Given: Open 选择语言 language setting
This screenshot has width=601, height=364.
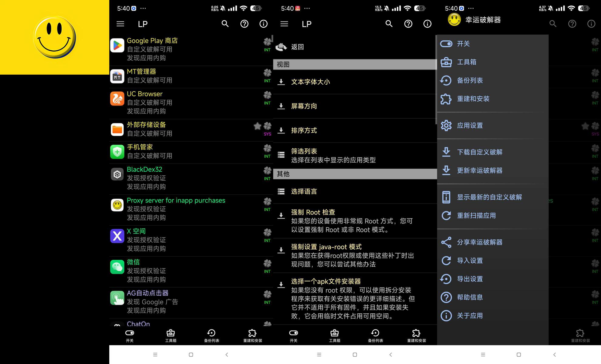Looking at the screenshot, I should tap(355, 191).
